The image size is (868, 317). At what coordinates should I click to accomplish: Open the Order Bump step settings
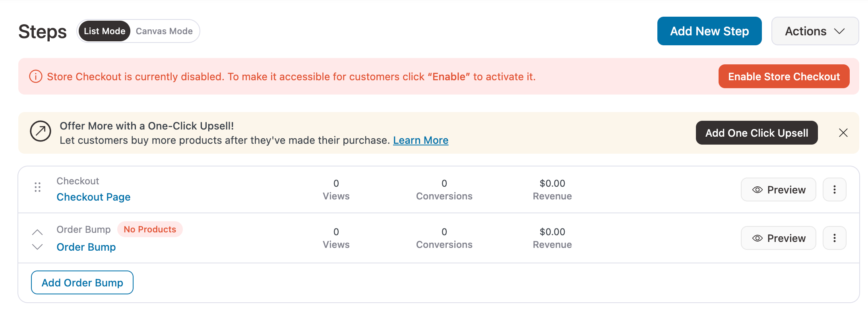86,247
